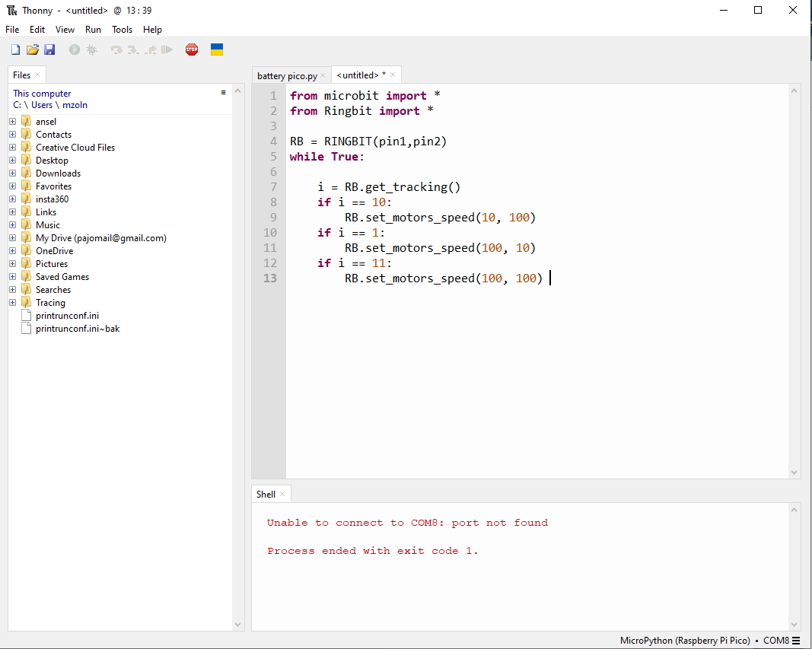The image size is (812, 649).
Task: Click the Files panel scroll up arrow
Action: [237, 91]
